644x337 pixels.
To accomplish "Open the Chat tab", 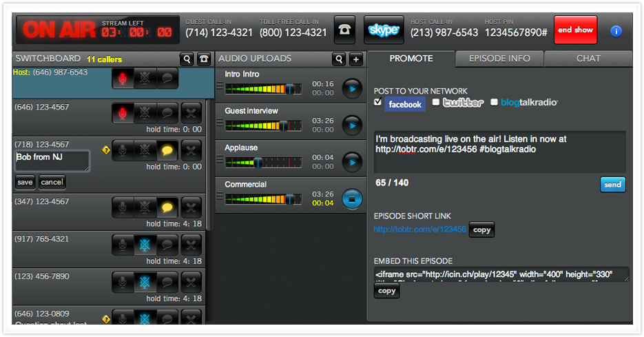I will [588, 59].
